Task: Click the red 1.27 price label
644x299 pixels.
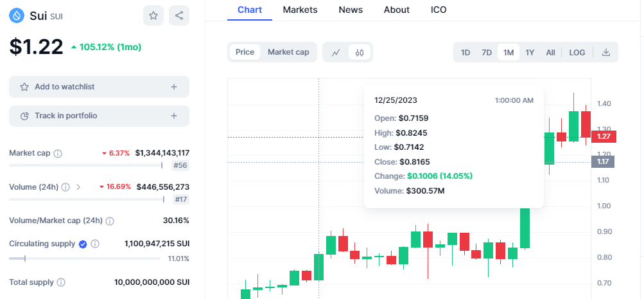Action: pyautogui.click(x=604, y=136)
